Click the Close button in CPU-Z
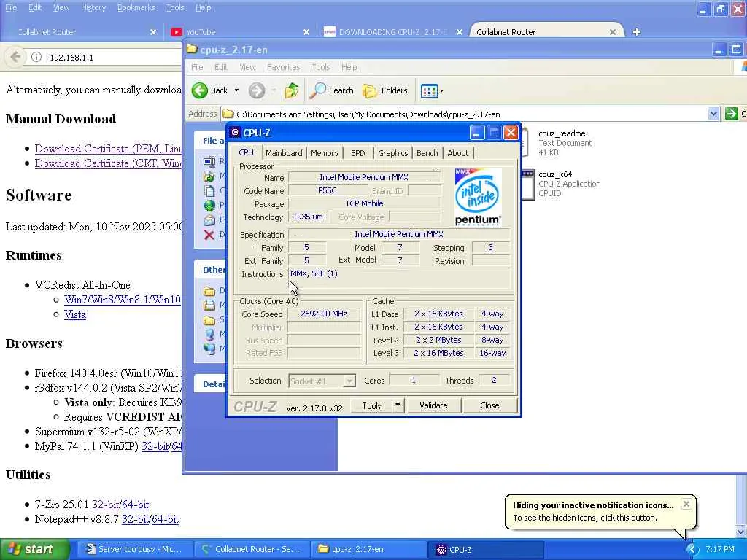 point(489,405)
